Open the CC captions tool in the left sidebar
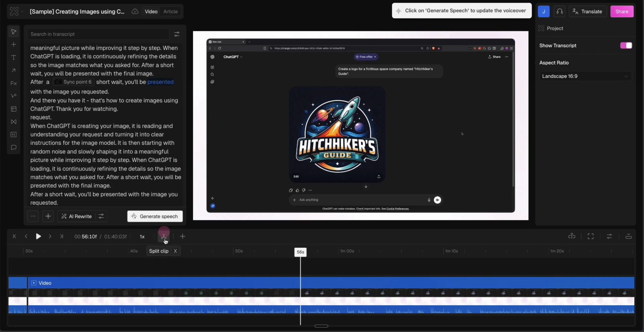 [x=13, y=135]
